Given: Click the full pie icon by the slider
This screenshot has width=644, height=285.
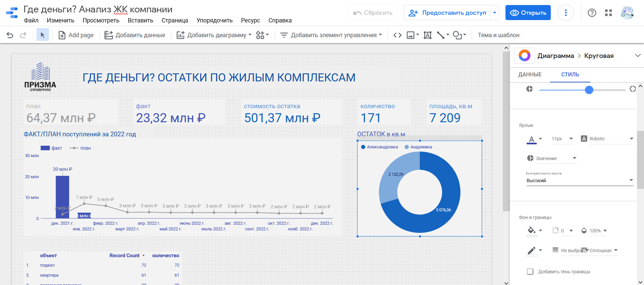Looking at the screenshot, I should (530, 89).
